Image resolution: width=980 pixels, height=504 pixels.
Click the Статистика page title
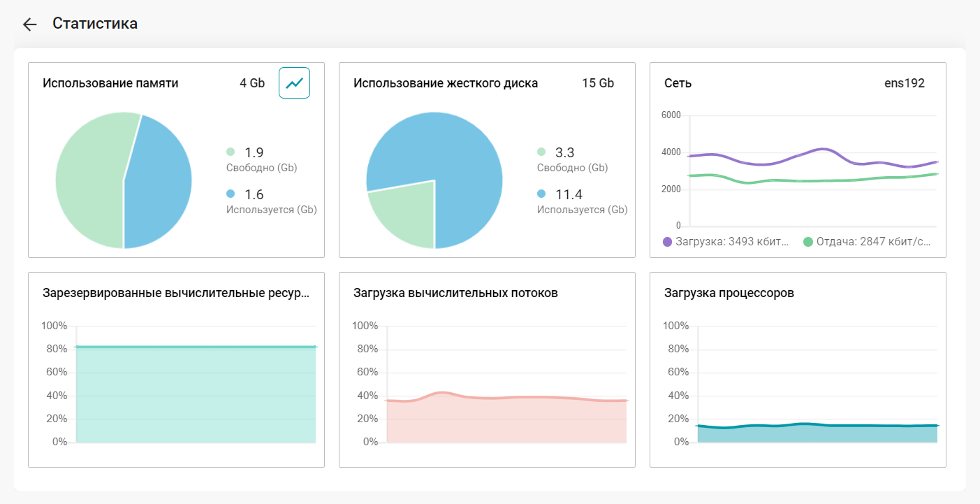[95, 24]
